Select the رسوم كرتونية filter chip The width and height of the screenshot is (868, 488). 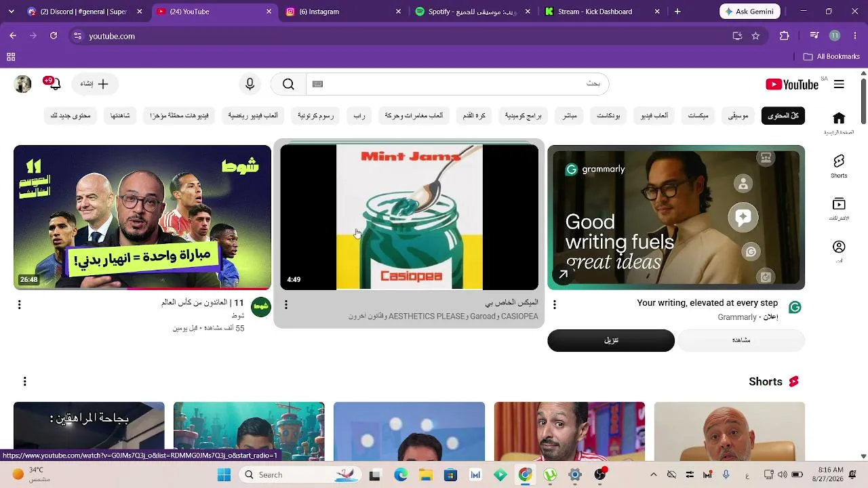pos(315,116)
